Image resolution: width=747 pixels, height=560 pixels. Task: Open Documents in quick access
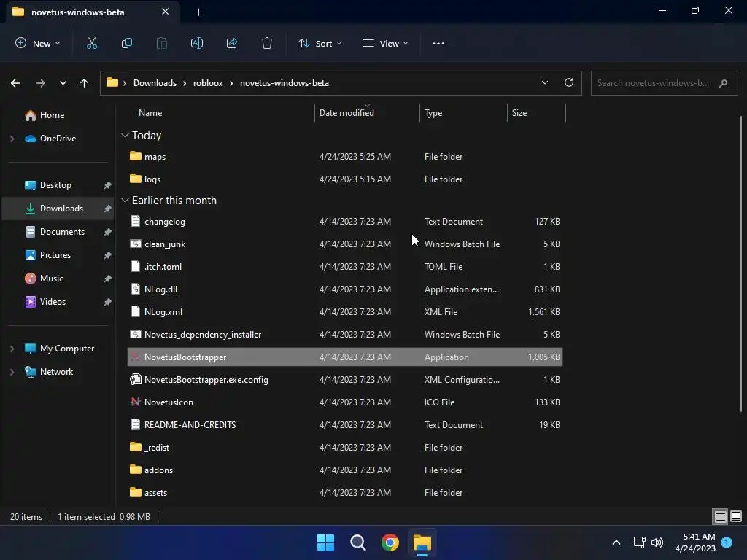(x=63, y=232)
